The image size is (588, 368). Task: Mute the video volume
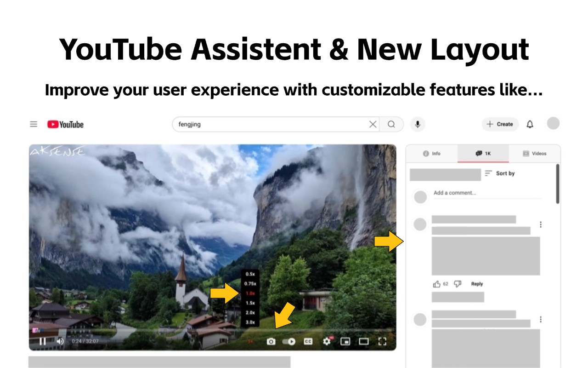pyautogui.click(x=60, y=341)
